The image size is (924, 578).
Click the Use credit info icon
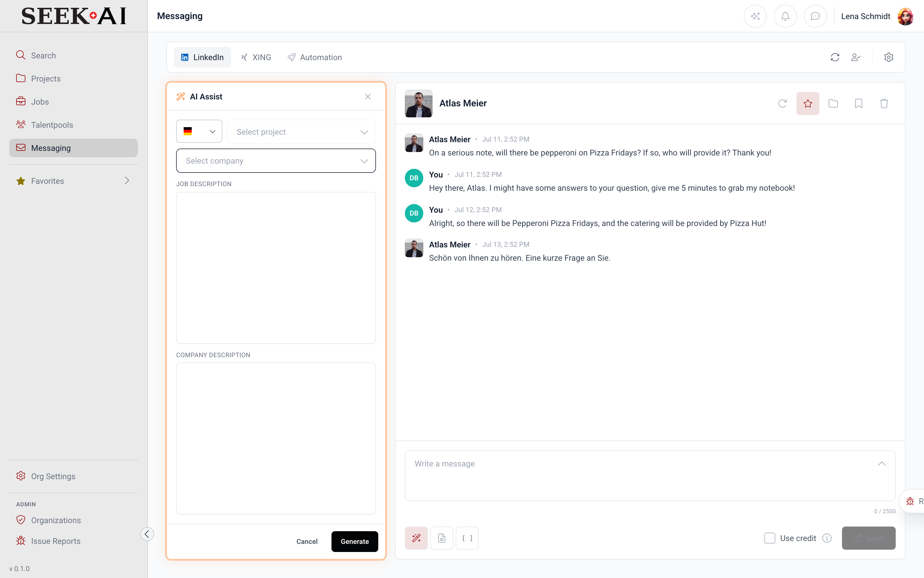[x=827, y=538]
